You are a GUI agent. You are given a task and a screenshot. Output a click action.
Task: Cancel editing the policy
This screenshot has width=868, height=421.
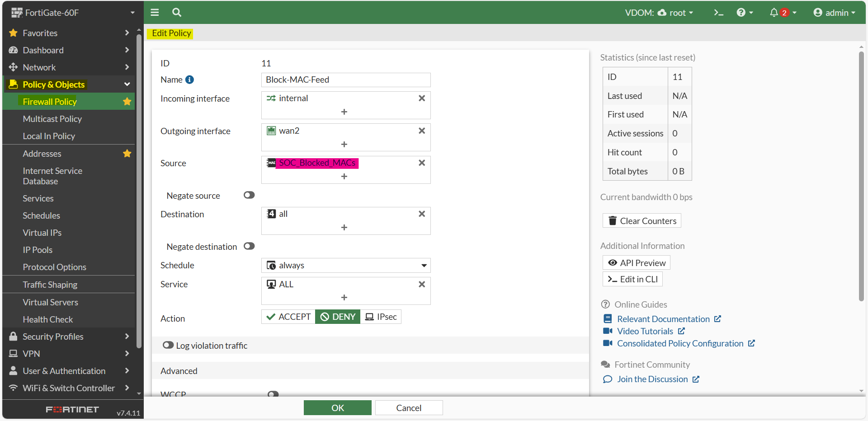point(409,408)
